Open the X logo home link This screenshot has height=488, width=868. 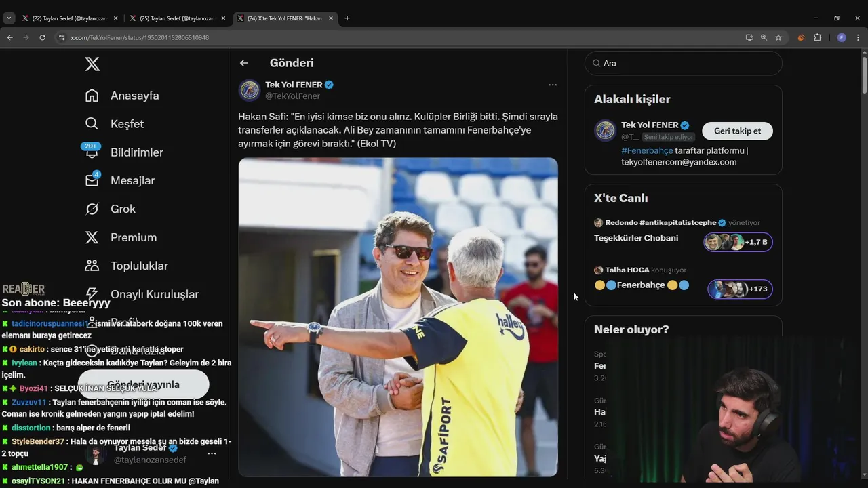92,64
